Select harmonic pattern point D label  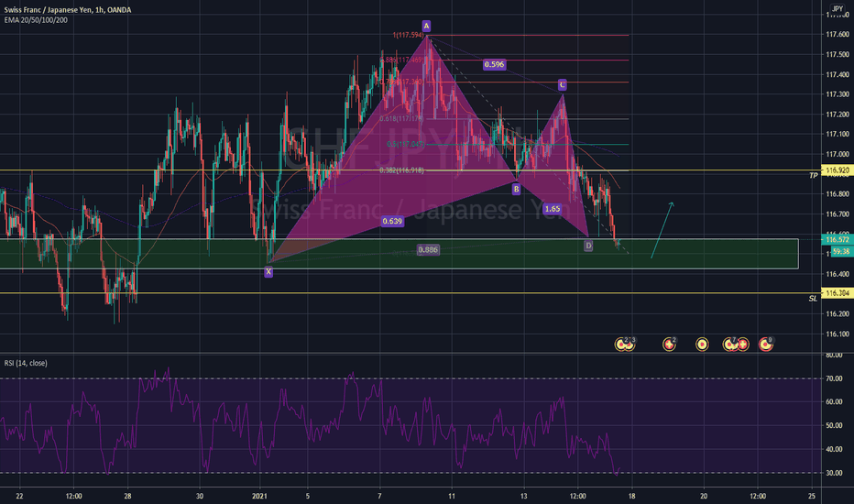(x=588, y=246)
